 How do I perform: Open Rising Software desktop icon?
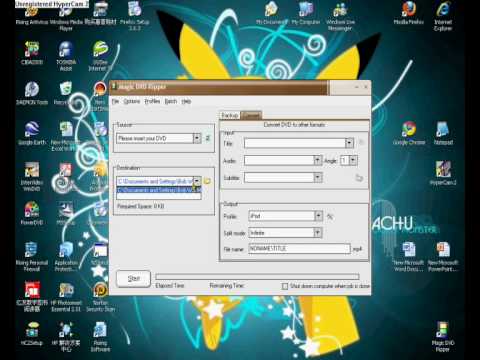(x=100, y=337)
